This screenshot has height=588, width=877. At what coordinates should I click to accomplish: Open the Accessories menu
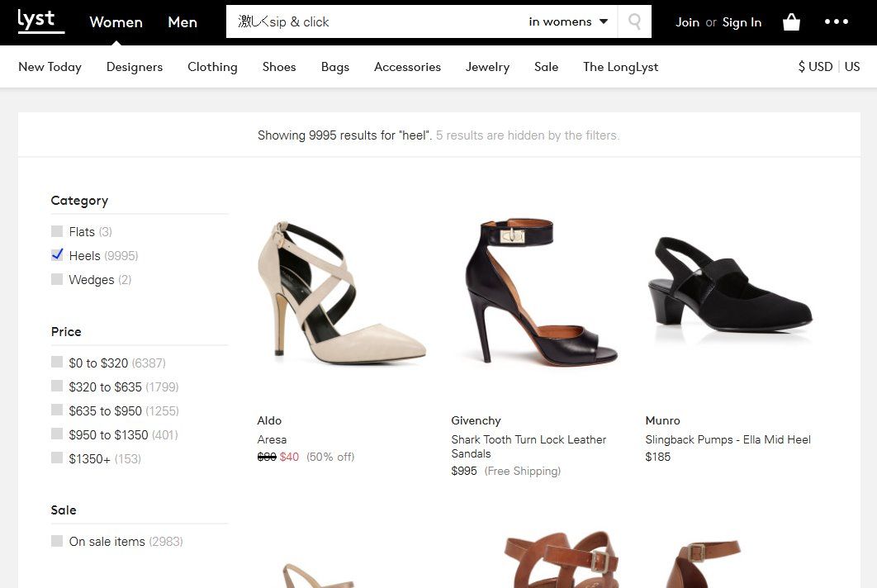click(x=407, y=67)
